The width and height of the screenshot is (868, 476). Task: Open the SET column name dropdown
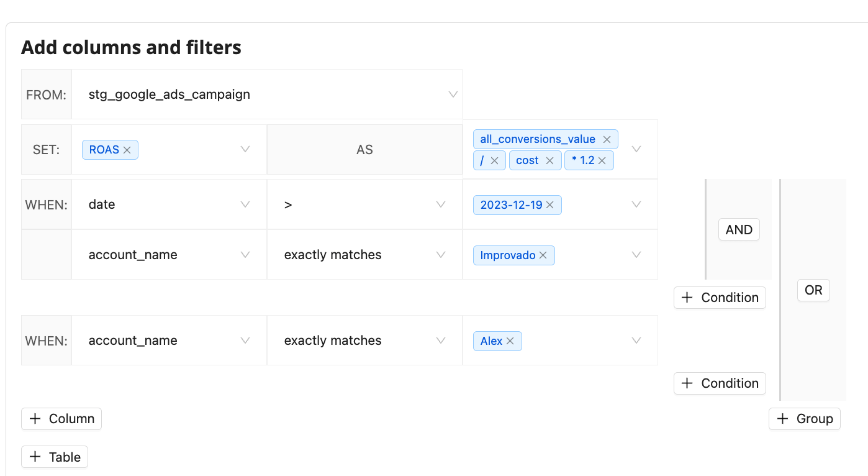[x=245, y=150]
